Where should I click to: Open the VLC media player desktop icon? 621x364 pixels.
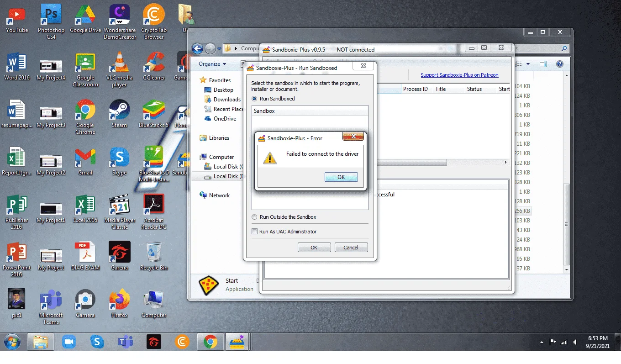(120, 69)
